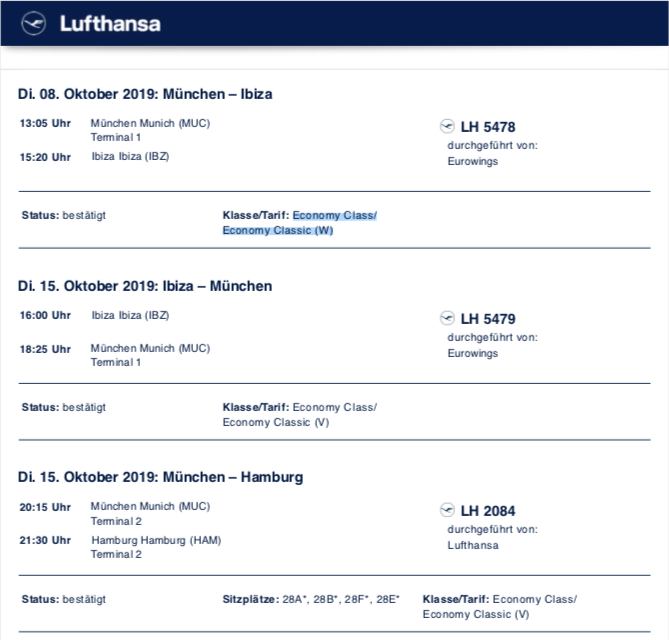Click the Lufthansa crane logo in header

tap(34, 23)
